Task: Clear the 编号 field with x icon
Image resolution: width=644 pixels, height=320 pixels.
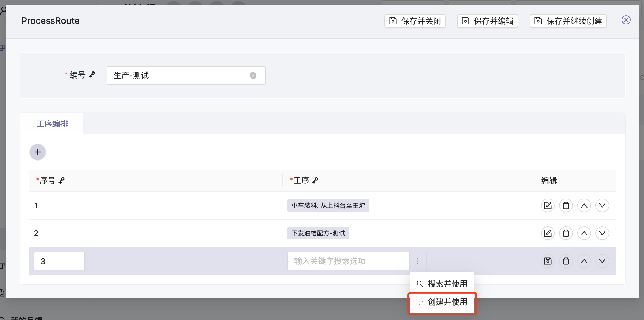Action: (x=253, y=75)
